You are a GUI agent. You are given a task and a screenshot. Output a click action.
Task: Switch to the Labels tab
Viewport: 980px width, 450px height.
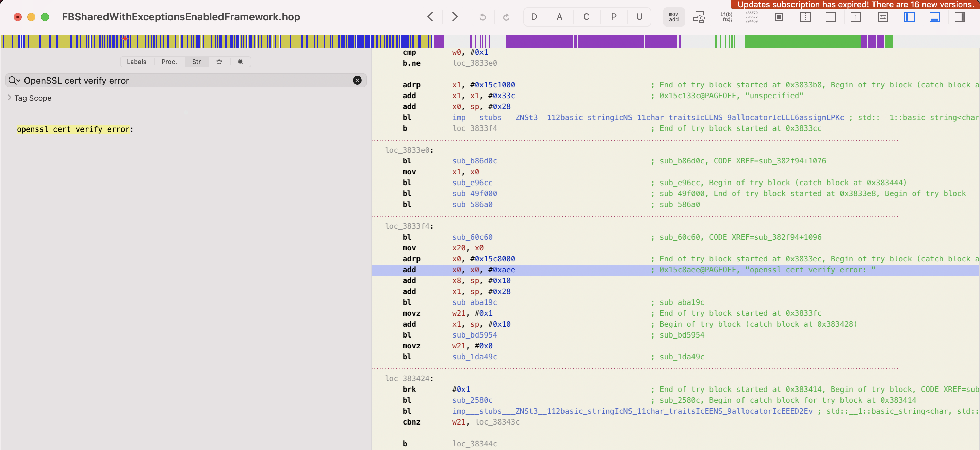pos(136,62)
